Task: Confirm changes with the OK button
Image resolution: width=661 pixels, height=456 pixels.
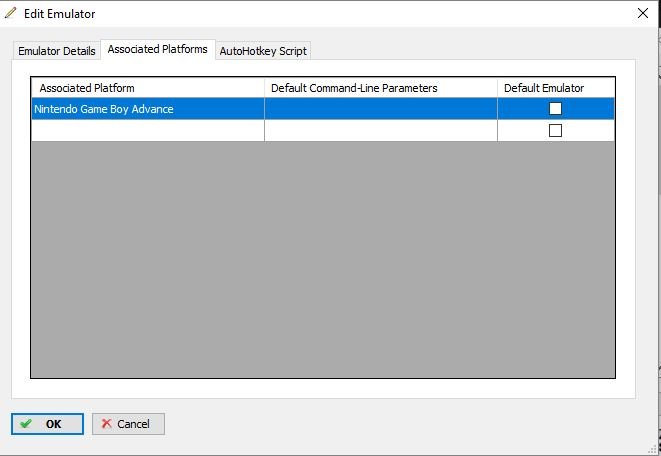Action: (x=47, y=424)
